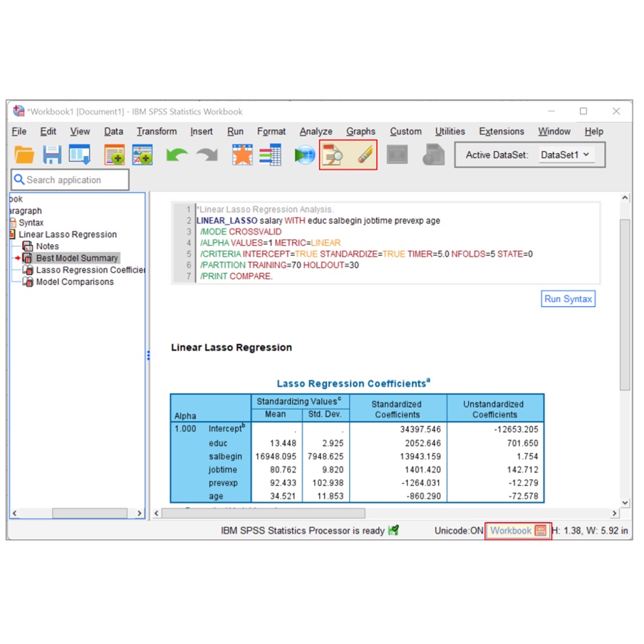Click the processor ready status icon
The height and width of the screenshot is (644, 644).
tap(393, 530)
